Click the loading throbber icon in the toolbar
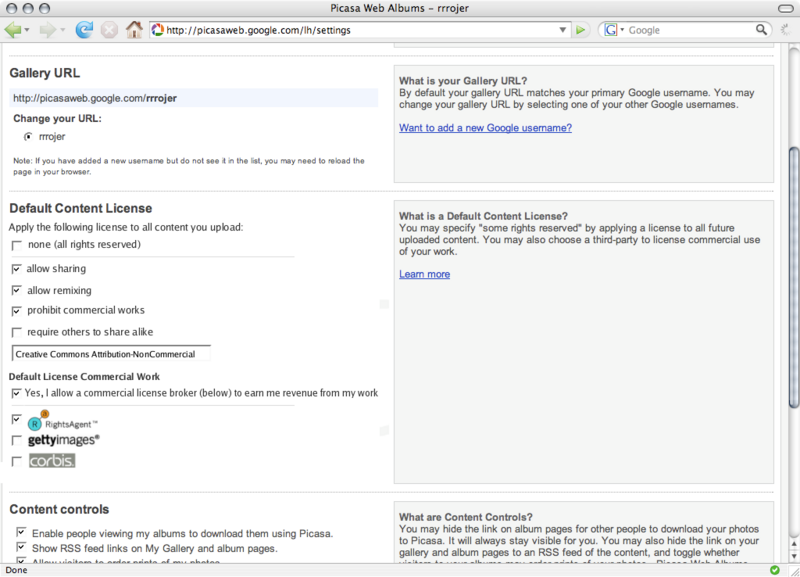800x577 pixels. click(786, 30)
